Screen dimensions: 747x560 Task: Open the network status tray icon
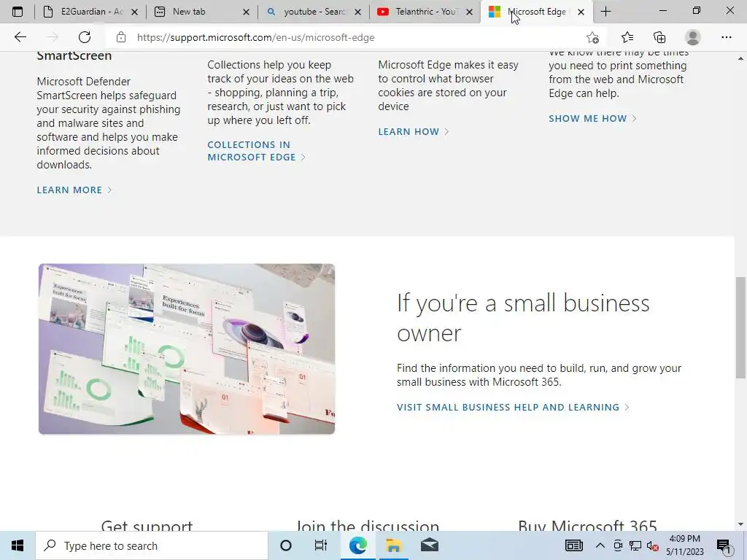635,545
